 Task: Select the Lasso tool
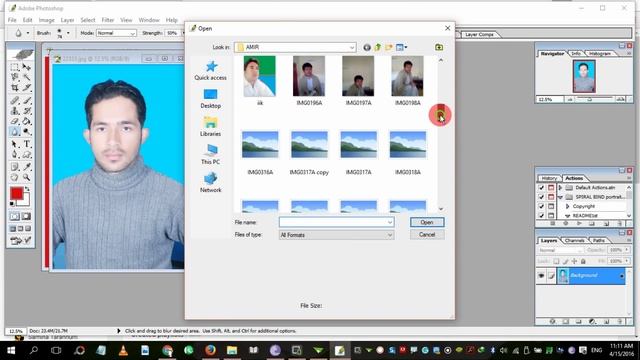pos(15,77)
